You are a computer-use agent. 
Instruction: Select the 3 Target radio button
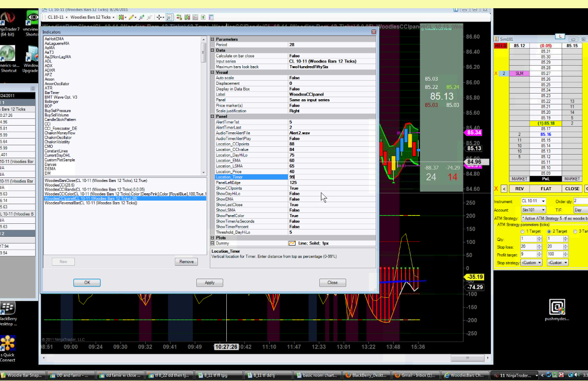[x=575, y=232]
